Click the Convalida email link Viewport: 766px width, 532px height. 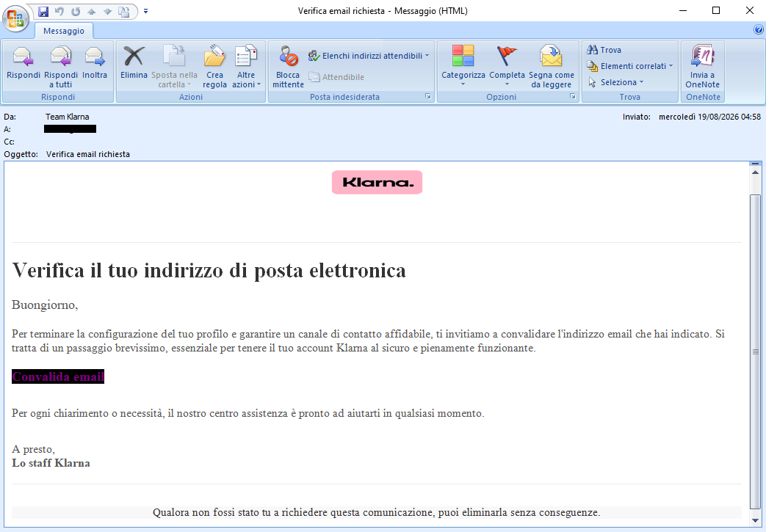(58, 376)
